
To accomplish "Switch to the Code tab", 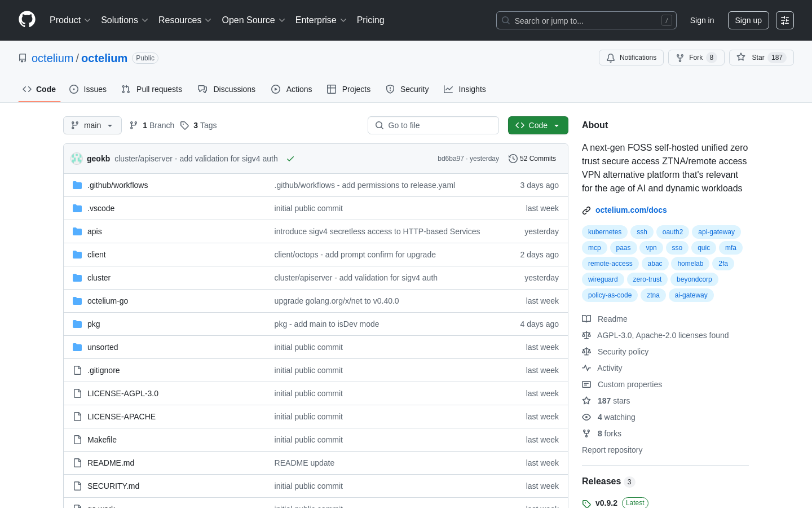I will (x=39, y=89).
